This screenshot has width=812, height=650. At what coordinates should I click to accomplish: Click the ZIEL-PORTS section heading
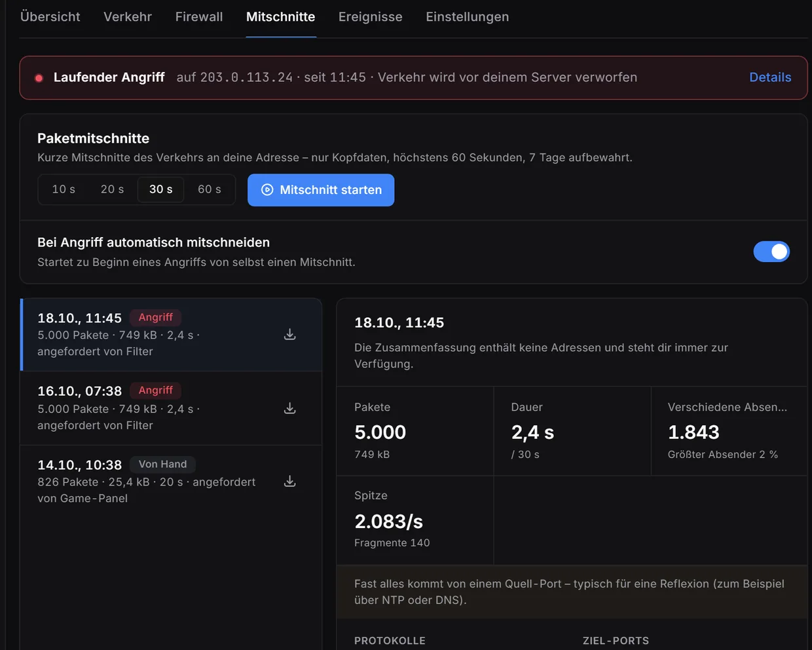pos(616,641)
